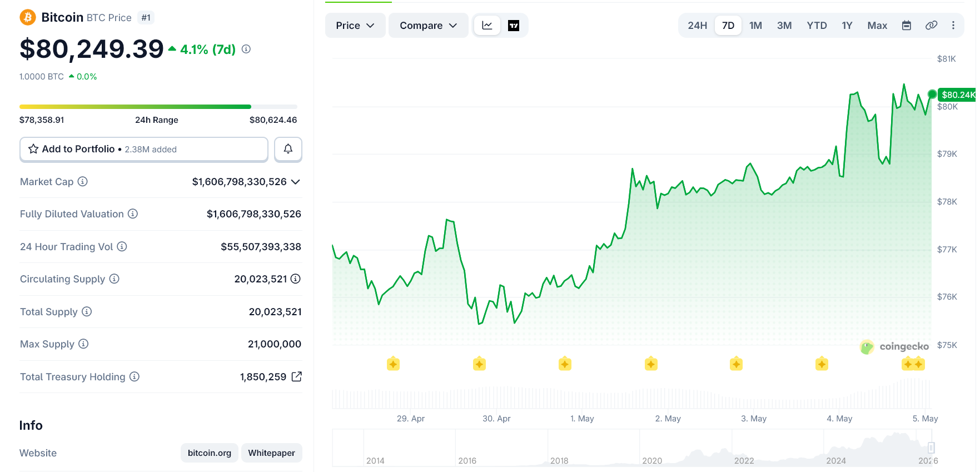Open the three-dot chart options menu
The image size is (980, 472).
pos(953,26)
